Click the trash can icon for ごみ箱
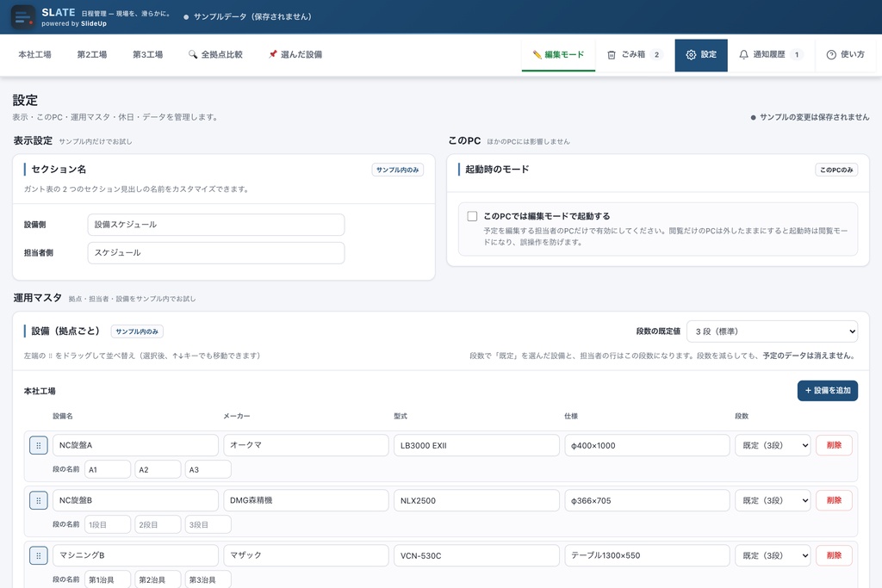 612,54
